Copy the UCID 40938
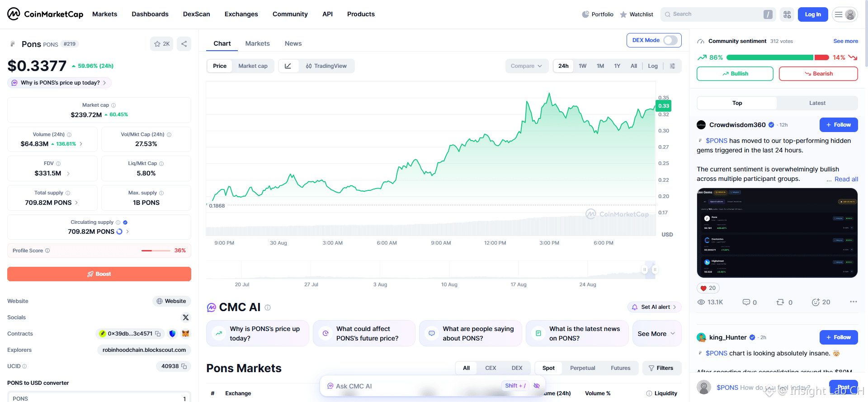Viewport: 868px width, 402px height. click(184, 366)
